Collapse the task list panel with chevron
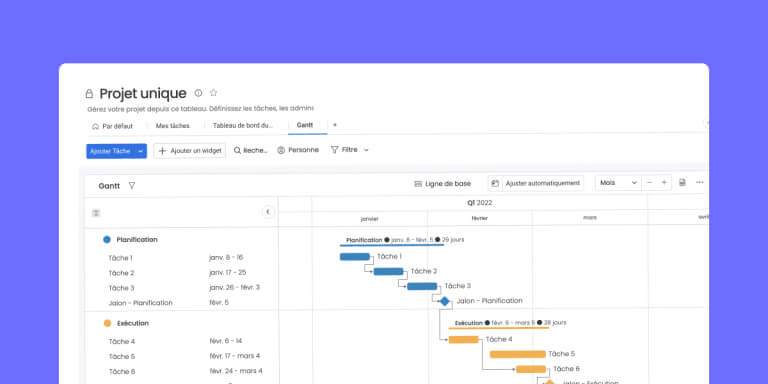This screenshot has height=384, width=768. [268, 212]
